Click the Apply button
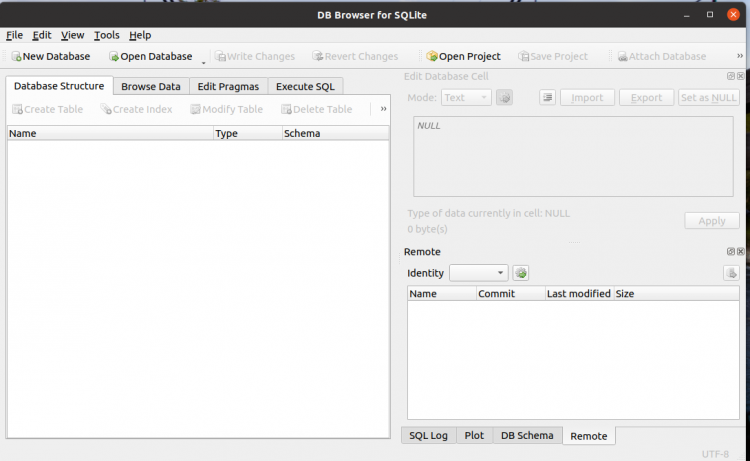 point(712,221)
